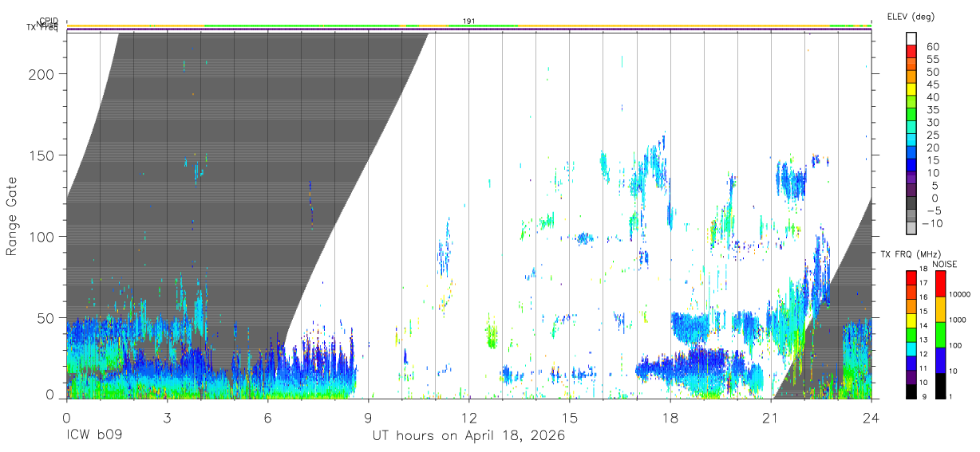Image resolution: width=980 pixels, height=452 pixels.
Task: Click the 'ELEV (deg)' color bar title
Action: tap(911, 16)
